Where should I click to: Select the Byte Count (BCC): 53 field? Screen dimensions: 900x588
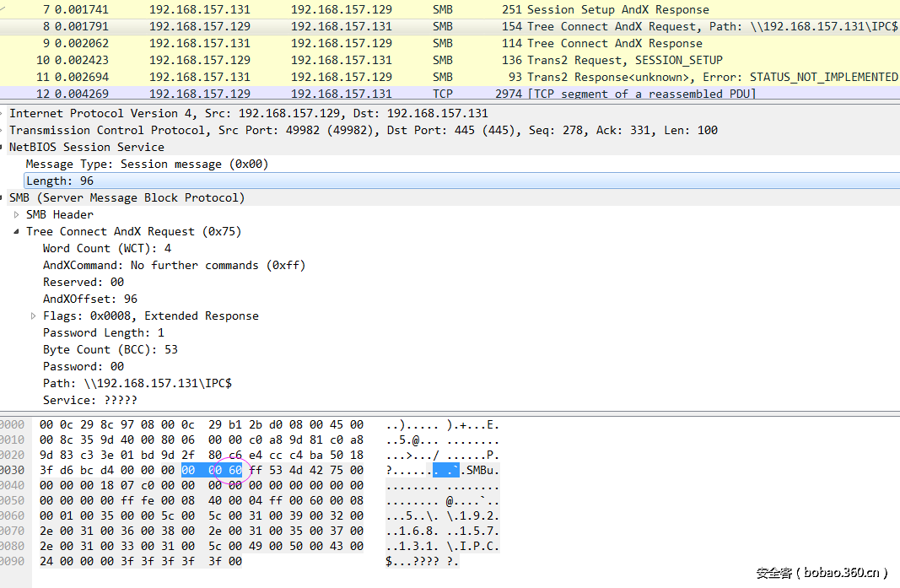[x=110, y=350]
